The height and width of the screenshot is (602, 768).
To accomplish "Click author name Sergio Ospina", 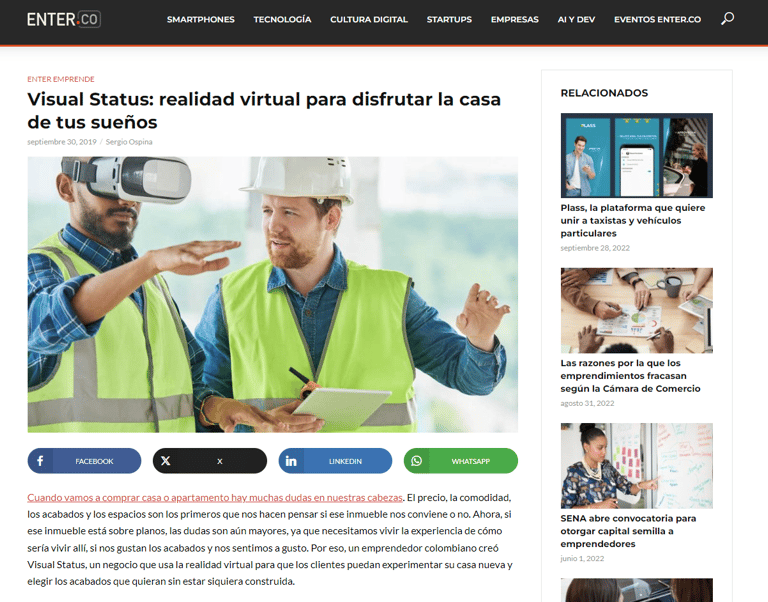I will [129, 142].
